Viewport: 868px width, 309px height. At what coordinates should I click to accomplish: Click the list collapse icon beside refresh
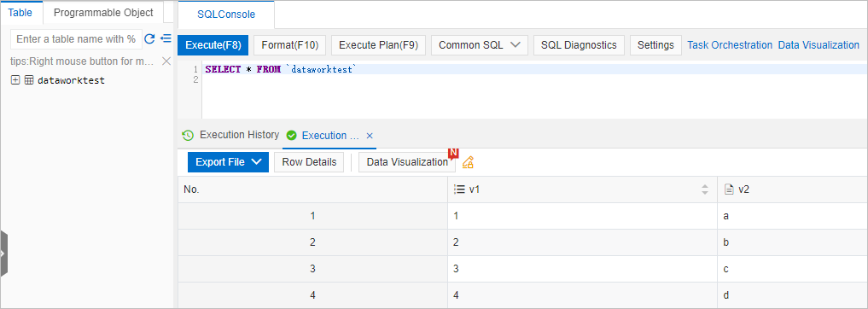click(x=166, y=38)
